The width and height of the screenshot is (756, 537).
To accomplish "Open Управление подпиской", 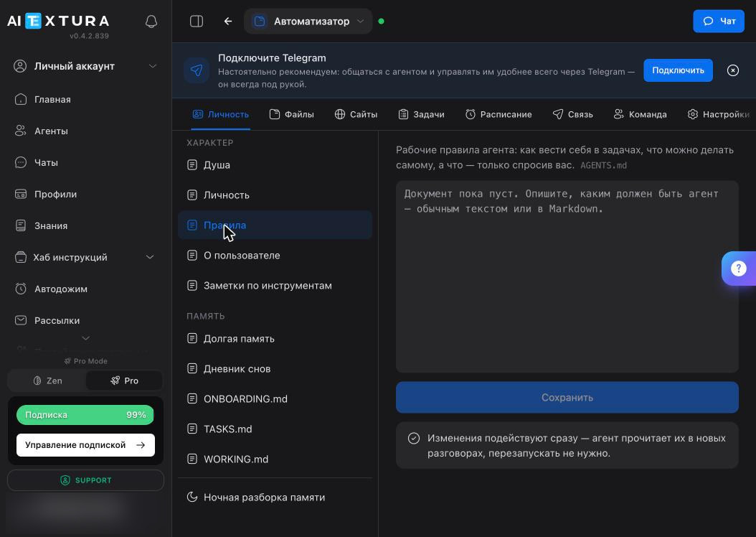I will tap(85, 445).
